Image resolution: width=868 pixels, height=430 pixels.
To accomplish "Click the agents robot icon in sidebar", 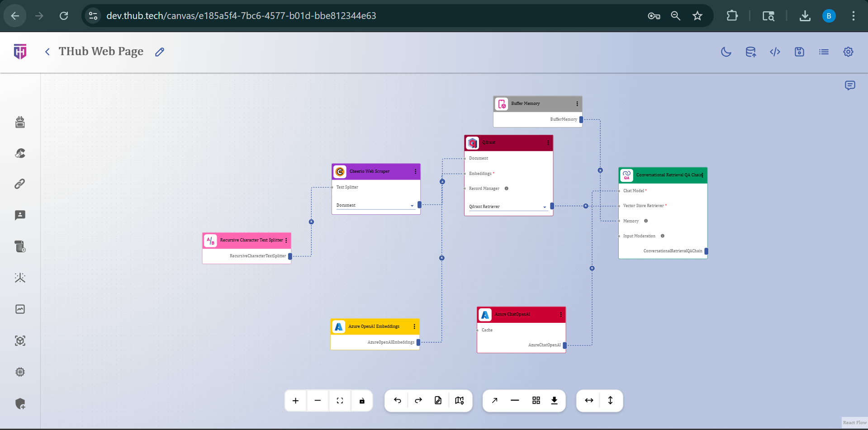I will [x=20, y=122].
